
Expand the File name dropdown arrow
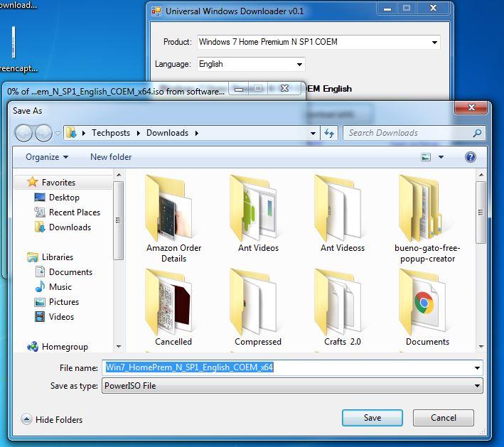pyautogui.click(x=477, y=368)
